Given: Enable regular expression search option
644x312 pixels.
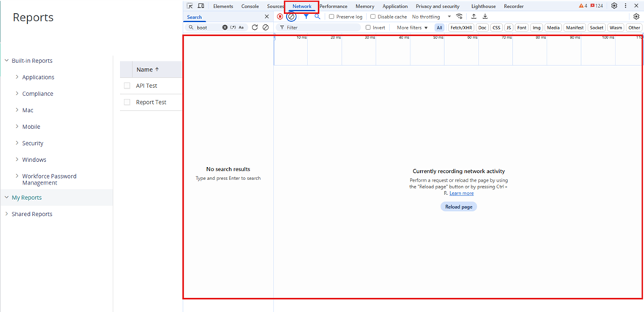Looking at the screenshot, I should (x=233, y=28).
